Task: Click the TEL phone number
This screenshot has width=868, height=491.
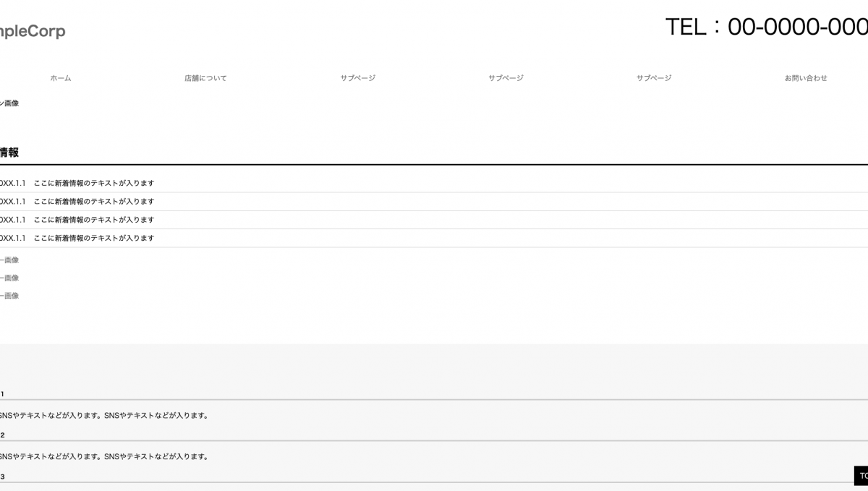Action: click(x=767, y=27)
